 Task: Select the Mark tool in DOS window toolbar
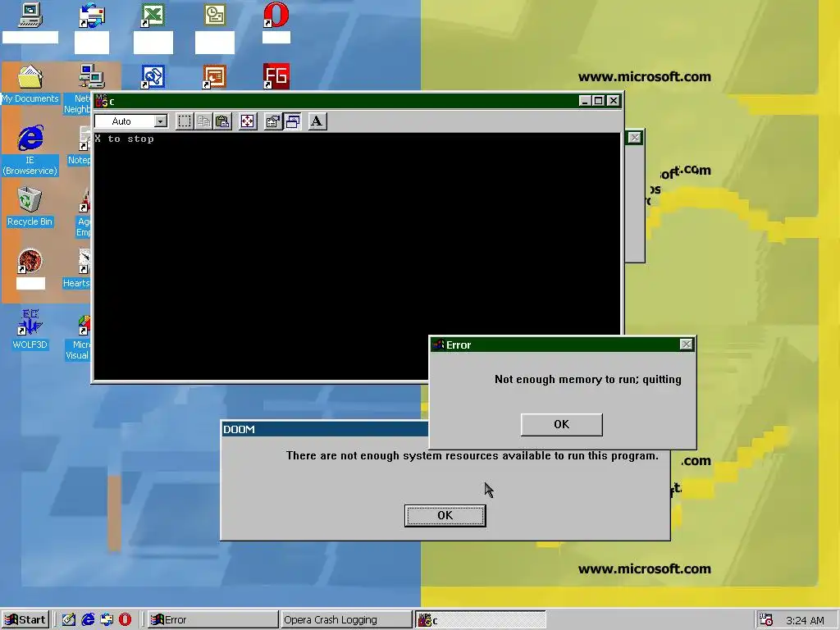[185, 121]
